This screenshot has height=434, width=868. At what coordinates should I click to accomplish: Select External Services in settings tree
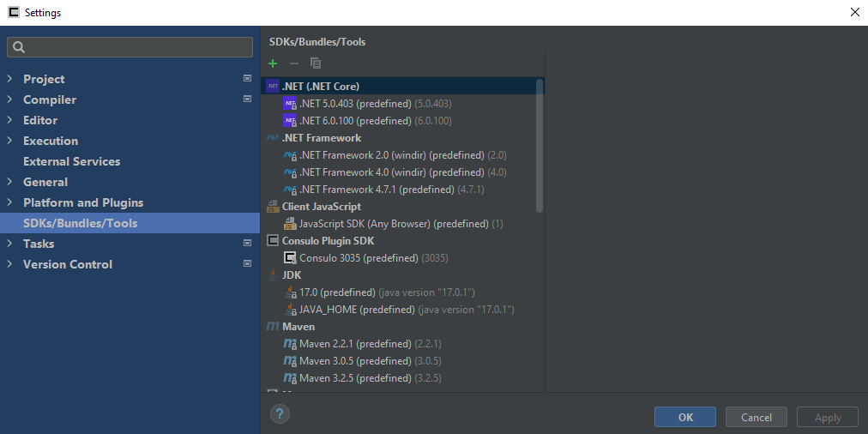pyautogui.click(x=71, y=161)
